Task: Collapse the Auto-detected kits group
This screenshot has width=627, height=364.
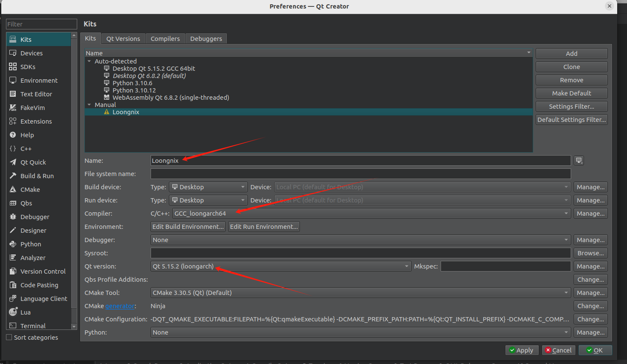Action: point(89,61)
